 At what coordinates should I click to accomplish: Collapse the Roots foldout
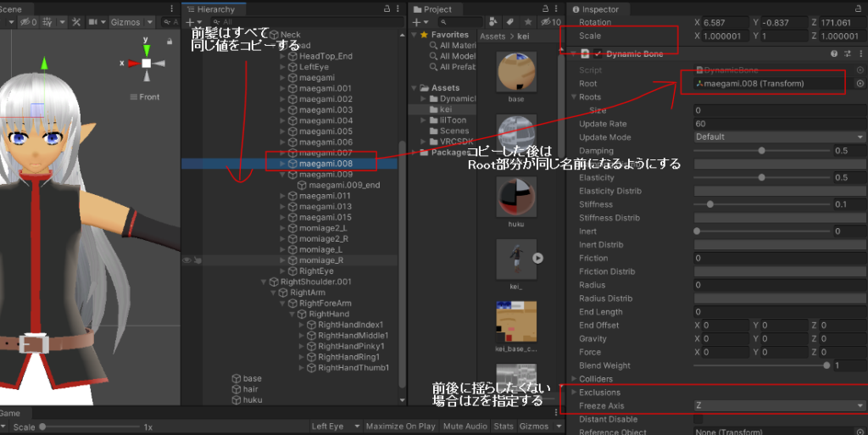click(x=574, y=97)
